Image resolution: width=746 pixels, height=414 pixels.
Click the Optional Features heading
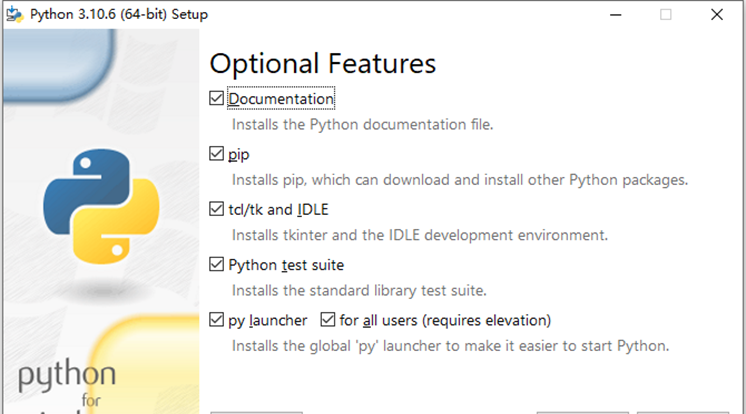pyautogui.click(x=323, y=64)
